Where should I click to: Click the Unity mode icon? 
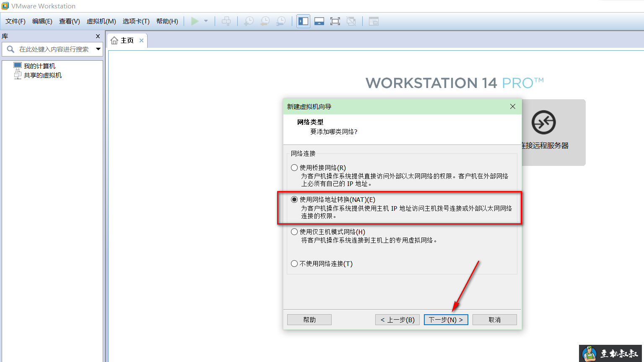click(x=351, y=21)
